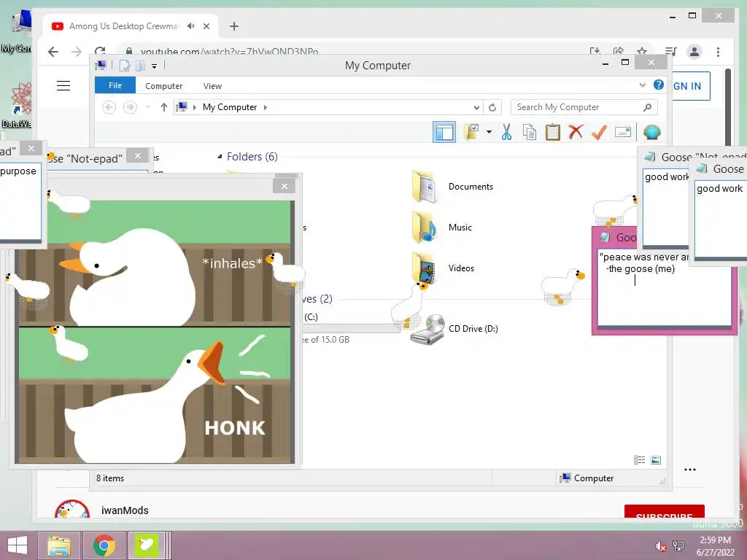The width and height of the screenshot is (747, 560).
Task: Open the Quick Access Toolbar customize dropdown
Action: (155, 66)
